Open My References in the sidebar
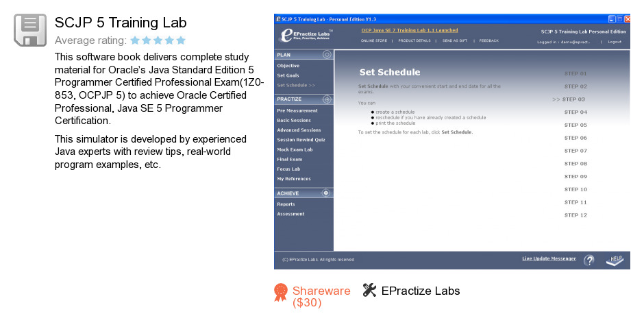644x327 pixels. [x=294, y=179]
